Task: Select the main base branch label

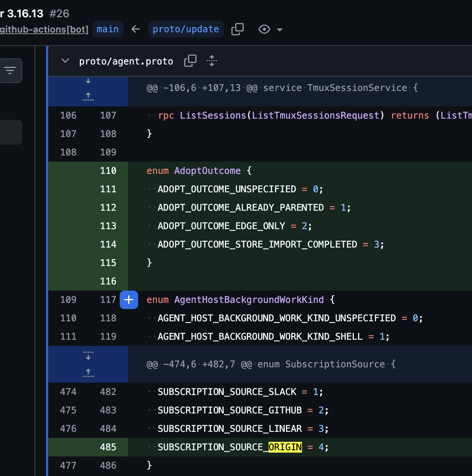Action: tap(107, 29)
